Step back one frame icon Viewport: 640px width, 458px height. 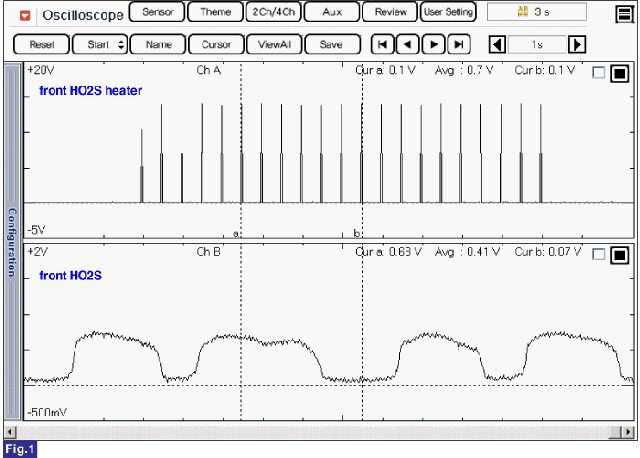[x=407, y=44]
